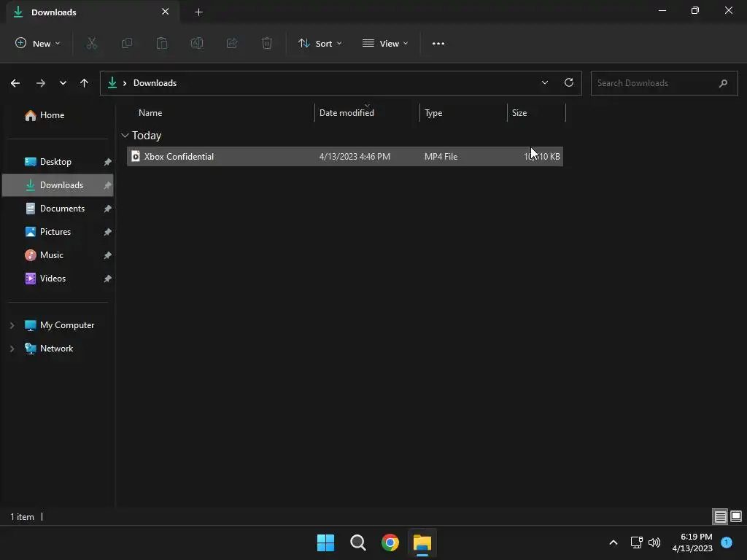The image size is (747, 560).
Task: Select Network in the sidebar
Action: pyautogui.click(x=57, y=349)
